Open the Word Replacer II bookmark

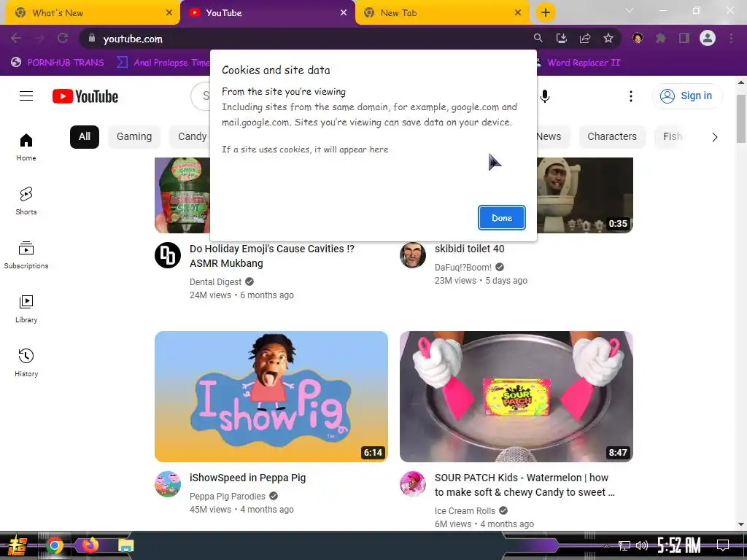(x=578, y=63)
